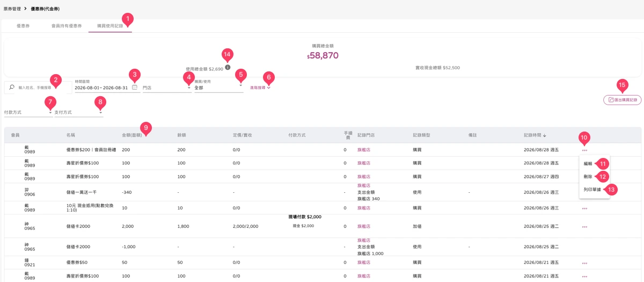The height and width of the screenshot is (282, 644).
Task: Click the purchase total $58,870
Action: click(x=323, y=56)
